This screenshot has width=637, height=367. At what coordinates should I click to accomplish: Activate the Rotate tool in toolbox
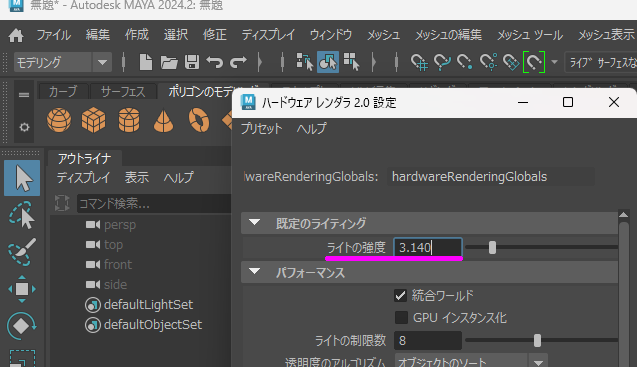pos(22,326)
